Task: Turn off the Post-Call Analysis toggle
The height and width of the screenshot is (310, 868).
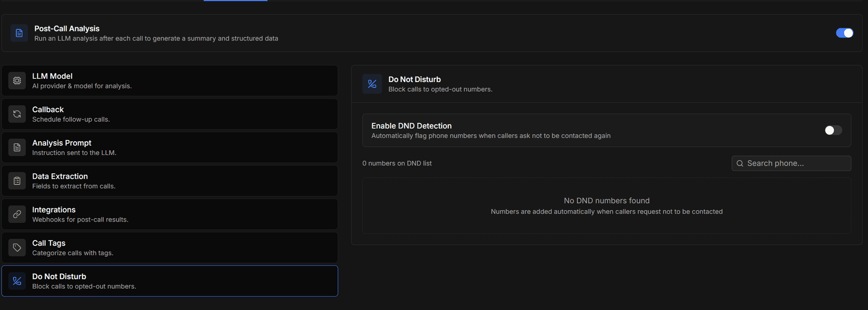Action: [845, 33]
